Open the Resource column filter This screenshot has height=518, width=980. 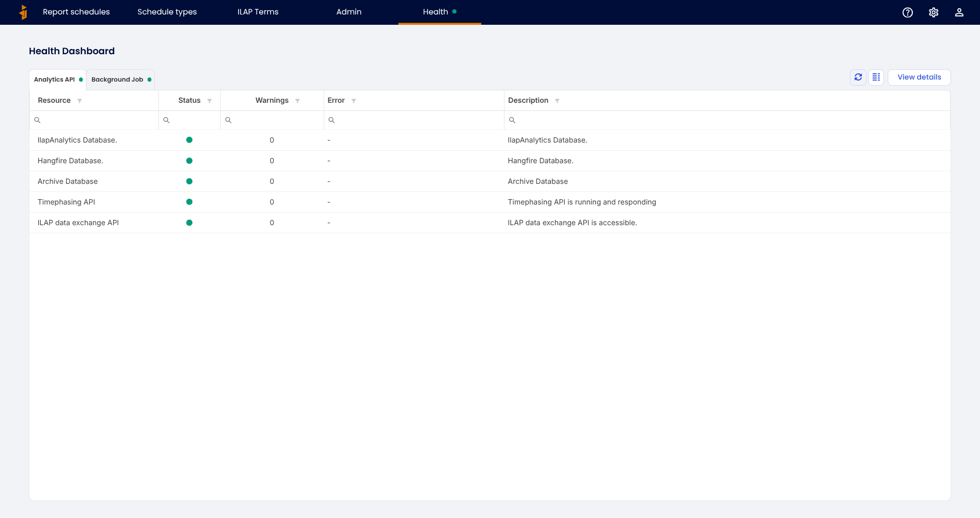click(x=80, y=101)
